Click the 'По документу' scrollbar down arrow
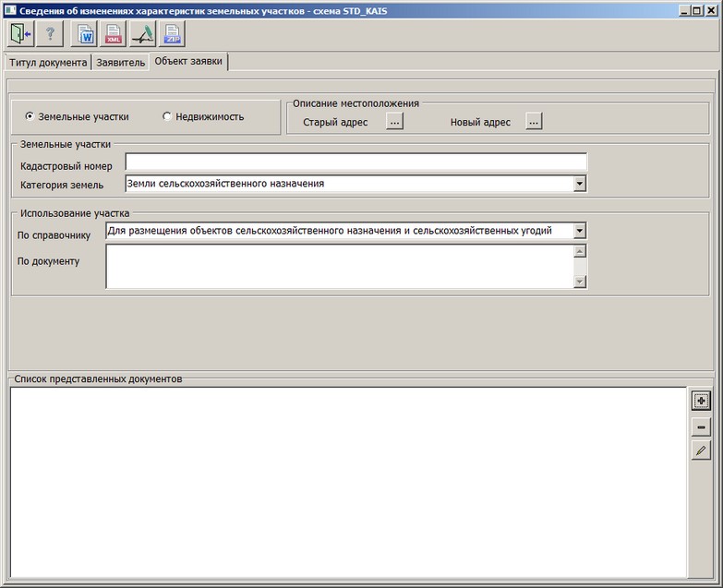The image size is (723, 588). [x=580, y=282]
